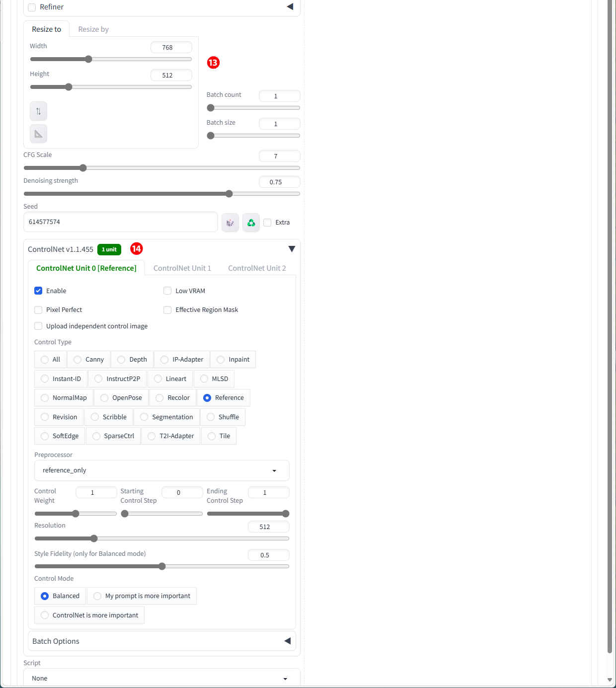The width and height of the screenshot is (616, 688).
Task: Click the dice random seed icon
Action: (x=230, y=223)
